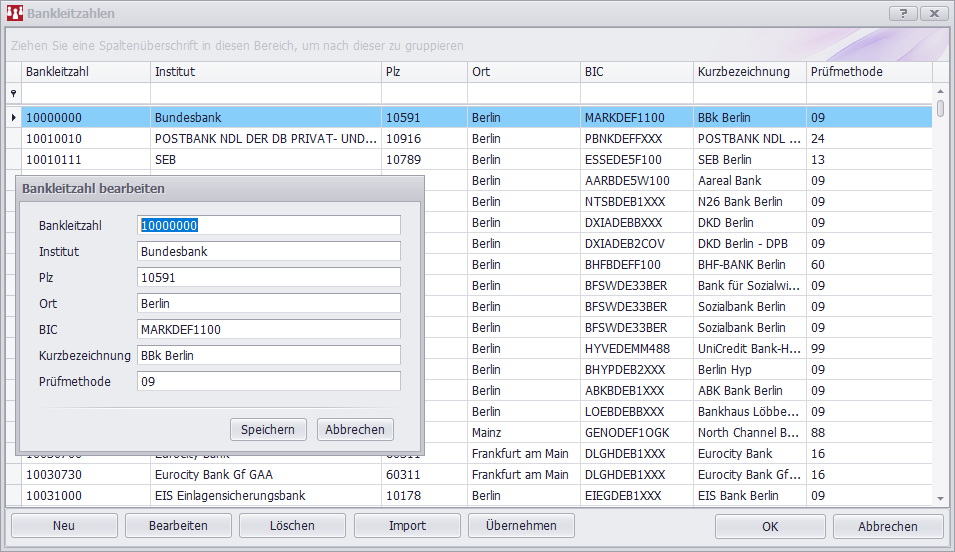Select the POSTBANK NDL DER DB row
This screenshot has width=955, height=552.
(265, 139)
